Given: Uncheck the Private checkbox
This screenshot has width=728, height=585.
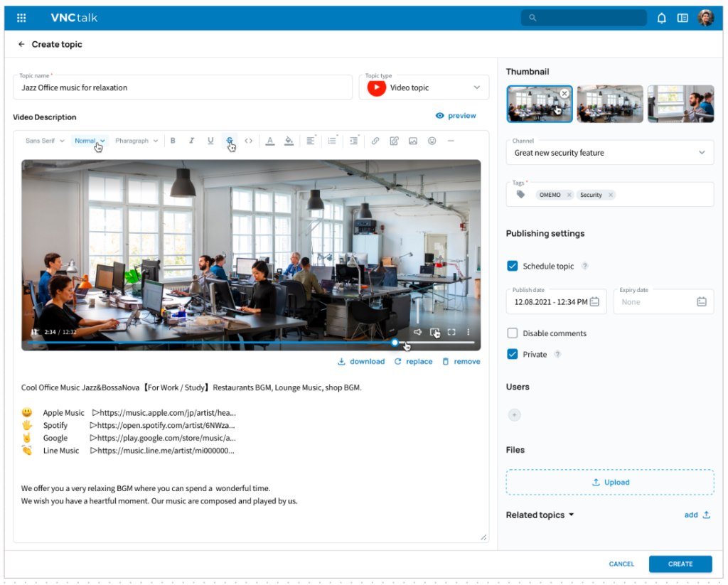Looking at the screenshot, I should click(x=513, y=354).
